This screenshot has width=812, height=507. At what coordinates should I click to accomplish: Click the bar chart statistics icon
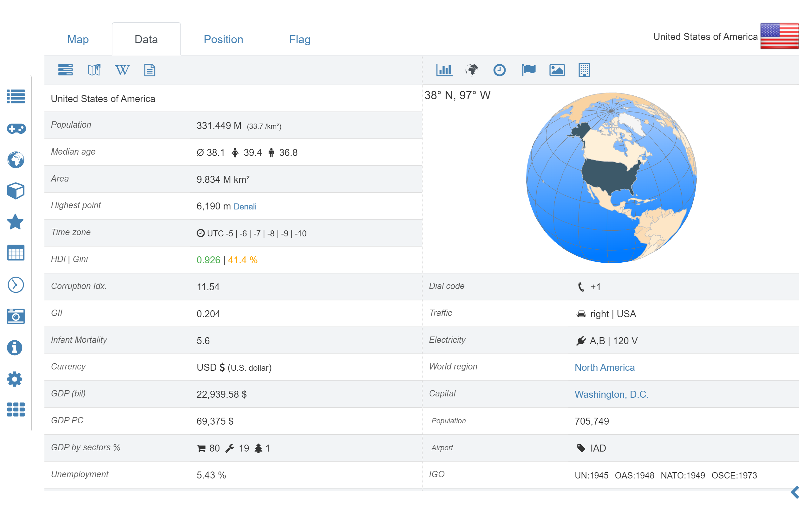(x=444, y=70)
